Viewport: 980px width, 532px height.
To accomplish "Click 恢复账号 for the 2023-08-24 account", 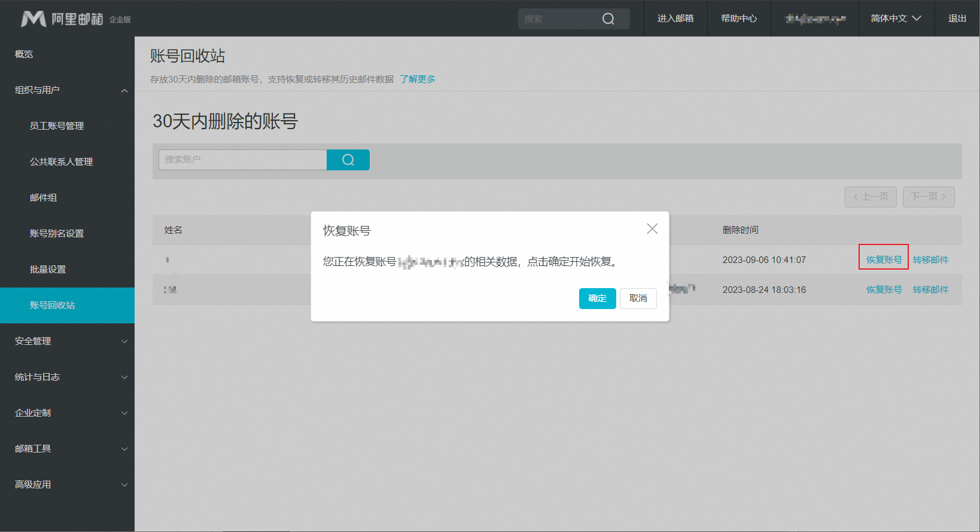I will click(884, 290).
